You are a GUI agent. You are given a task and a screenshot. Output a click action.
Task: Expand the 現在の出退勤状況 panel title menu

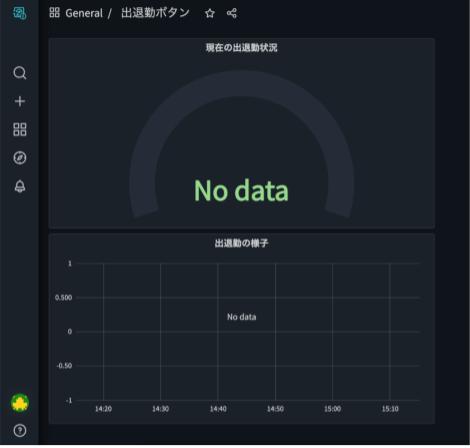coord(241,48)
